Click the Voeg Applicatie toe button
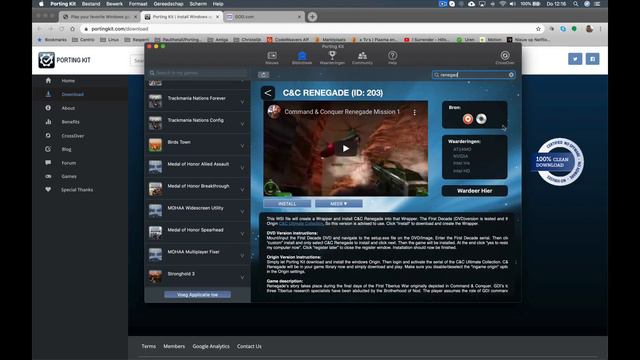 click(x=198, y=294)
